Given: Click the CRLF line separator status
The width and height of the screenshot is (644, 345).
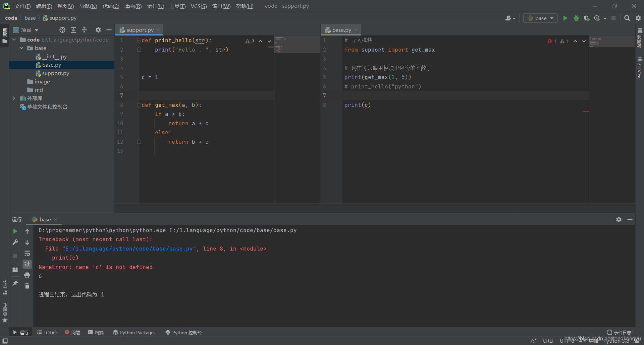Looking at the screenshot, I should 548,341.
